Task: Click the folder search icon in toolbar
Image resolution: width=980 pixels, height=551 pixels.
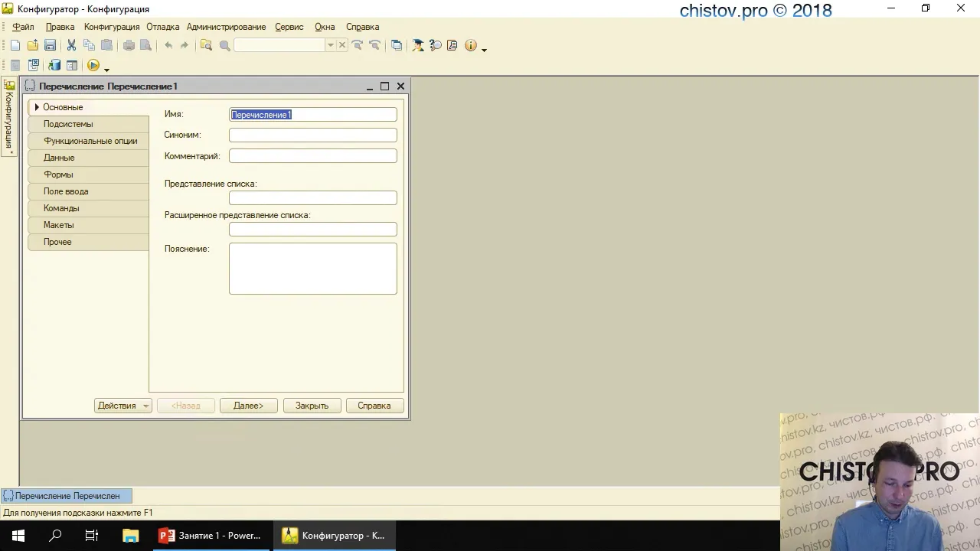Action: coord(206,45)
